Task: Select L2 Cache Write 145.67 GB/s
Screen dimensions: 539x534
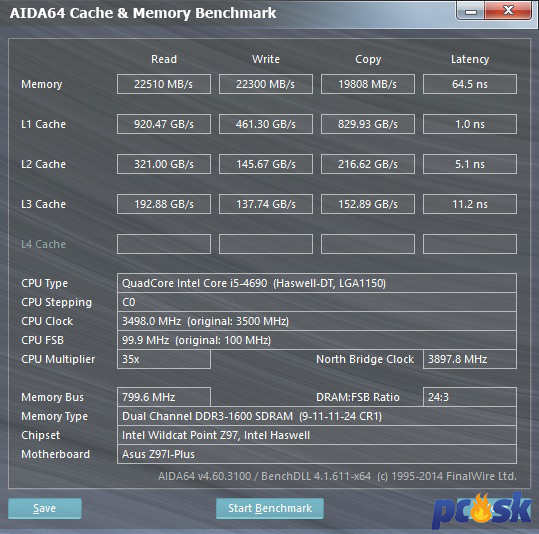Action: coord(266,164)
